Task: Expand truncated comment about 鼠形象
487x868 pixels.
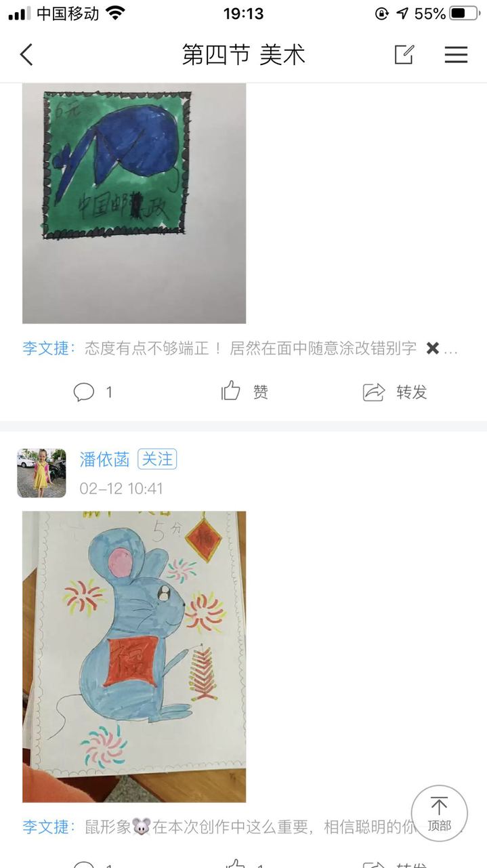Action: [271, 826]
